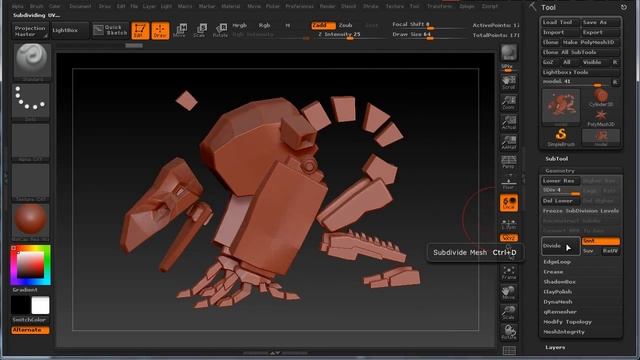Toggle Zsub sculpt mode
The width and height of the screenshot is (640, 360).
coord(345,25)
